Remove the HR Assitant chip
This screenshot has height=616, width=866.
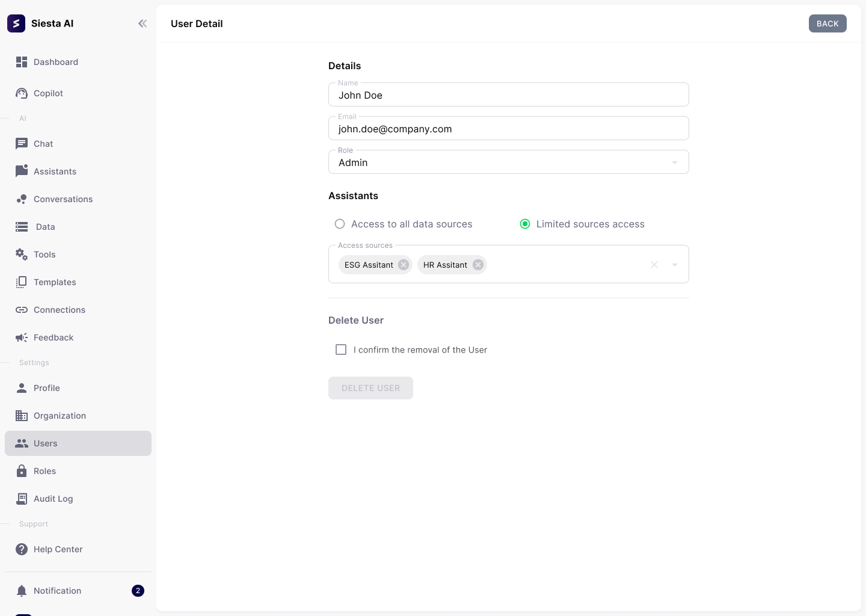[478, 265]
